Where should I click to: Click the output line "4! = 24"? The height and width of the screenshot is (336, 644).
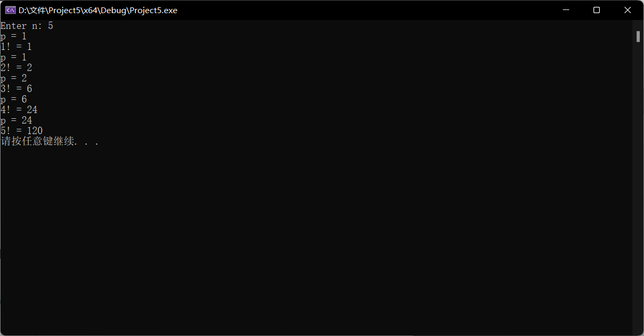tap(19, 110)
